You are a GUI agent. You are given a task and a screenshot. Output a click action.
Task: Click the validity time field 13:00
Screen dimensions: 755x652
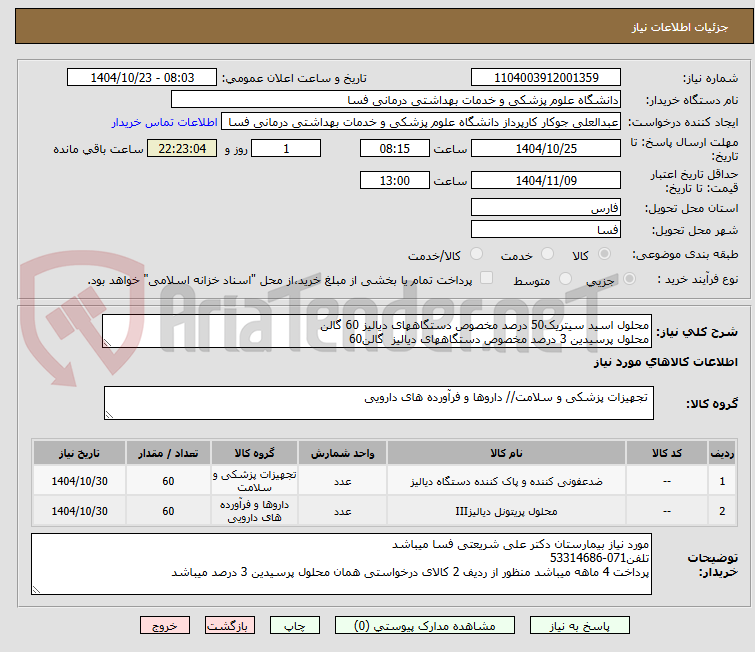tap(394, 180)
